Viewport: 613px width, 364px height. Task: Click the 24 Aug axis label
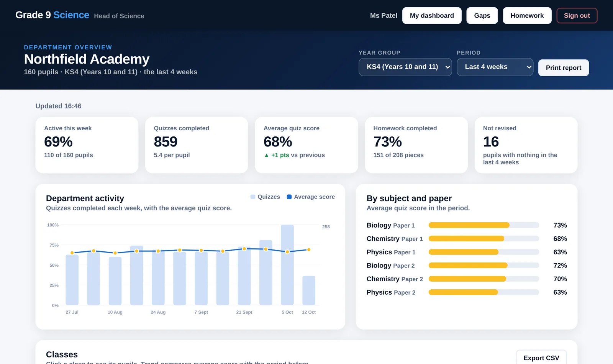158,312
